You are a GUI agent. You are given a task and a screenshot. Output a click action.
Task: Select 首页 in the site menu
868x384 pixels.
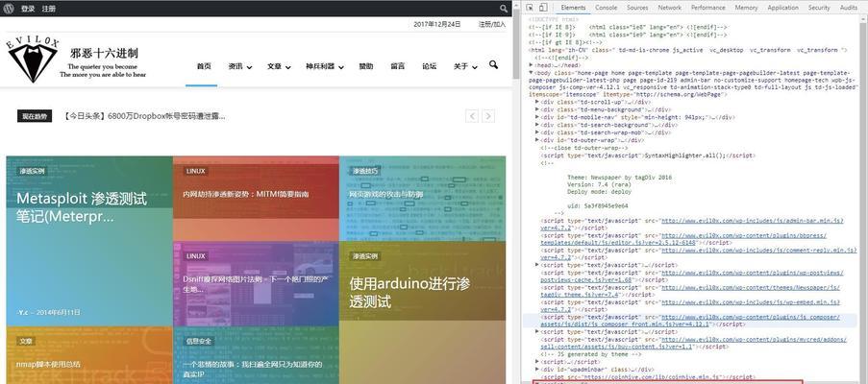point(204,65)
